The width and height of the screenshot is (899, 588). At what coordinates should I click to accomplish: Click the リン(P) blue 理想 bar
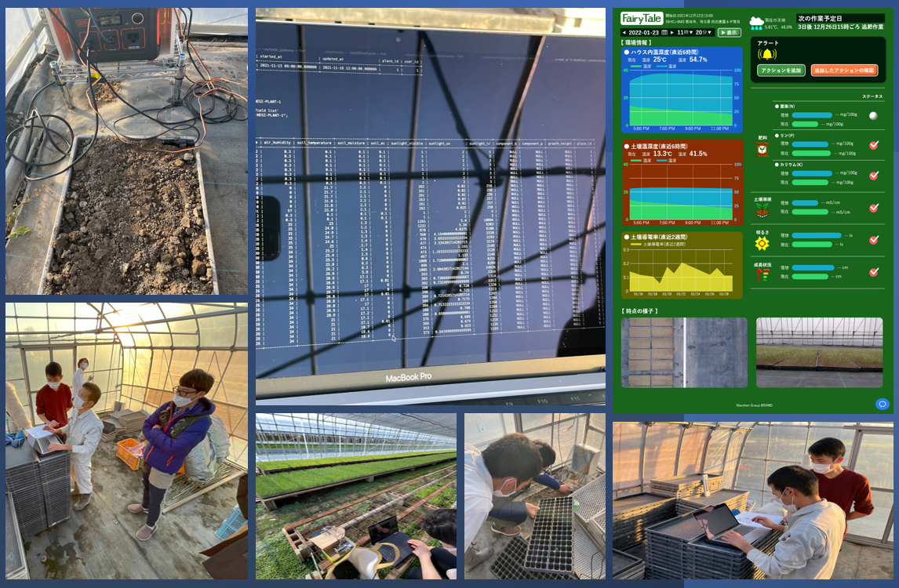(812, 143)
